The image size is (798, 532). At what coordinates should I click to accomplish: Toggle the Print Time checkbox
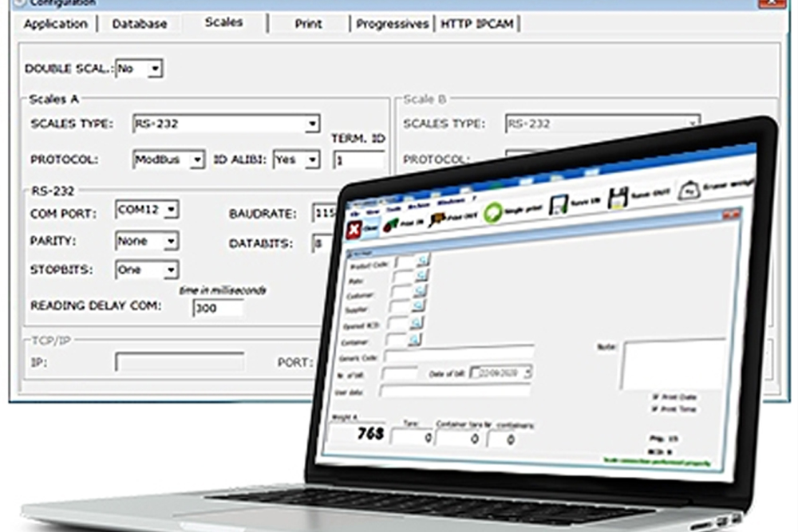click(x=656, y=408)
